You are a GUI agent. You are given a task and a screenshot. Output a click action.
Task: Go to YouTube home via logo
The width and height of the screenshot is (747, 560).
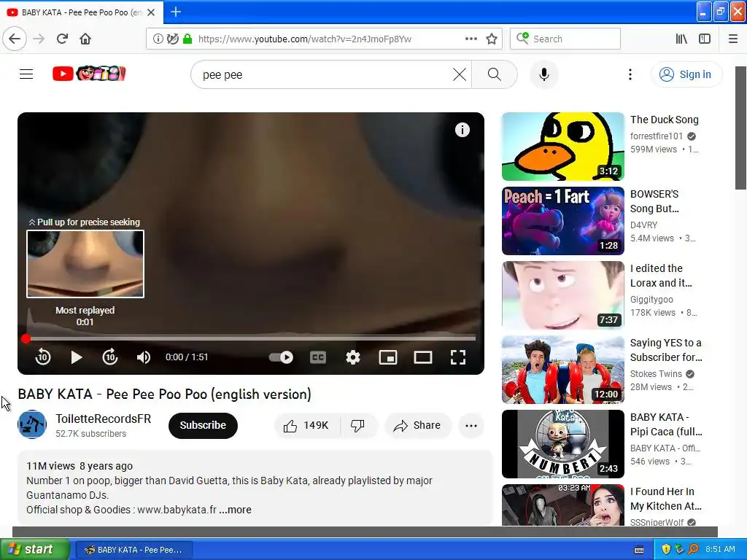pyautogui.click(x=89, y=74)
